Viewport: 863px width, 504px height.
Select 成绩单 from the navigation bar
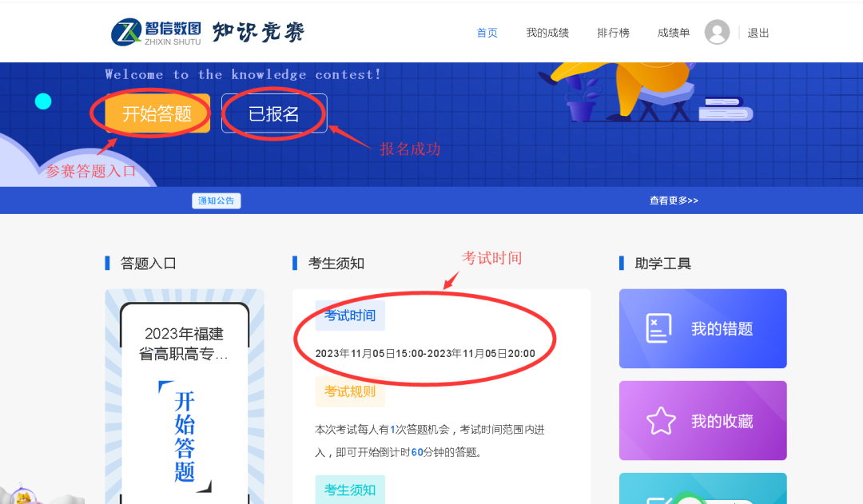point(674,33)
